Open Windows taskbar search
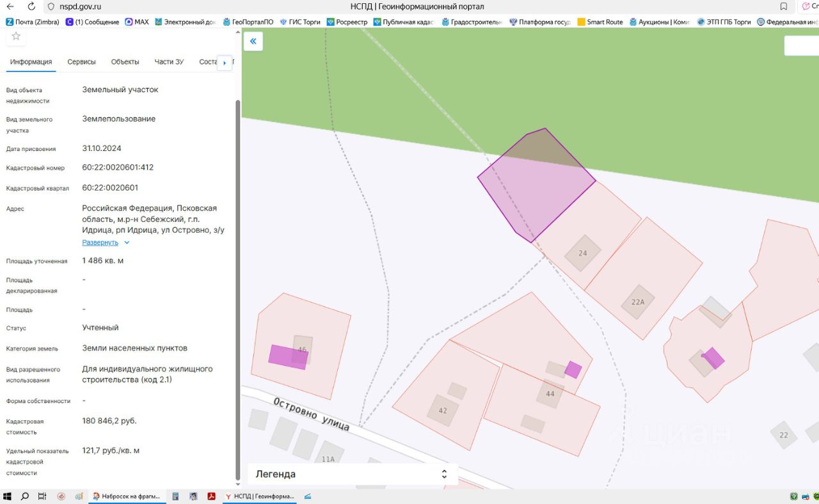The width and height of the screenshot is (819, 504). 25,496
